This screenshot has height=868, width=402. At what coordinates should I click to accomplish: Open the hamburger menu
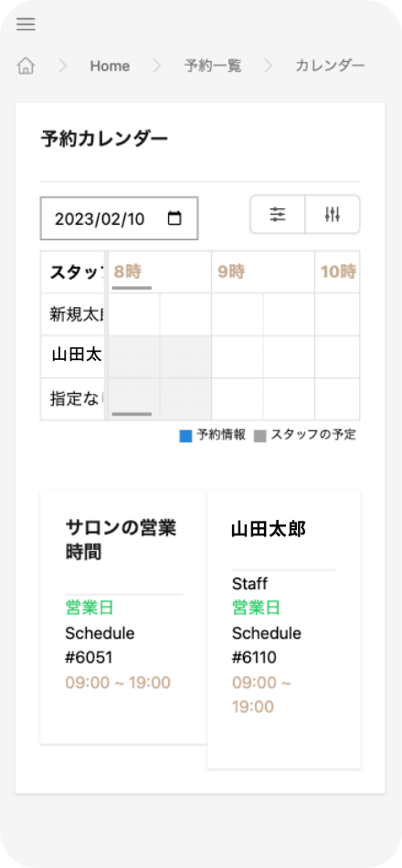pyautogui.click(x=26, y=25)
